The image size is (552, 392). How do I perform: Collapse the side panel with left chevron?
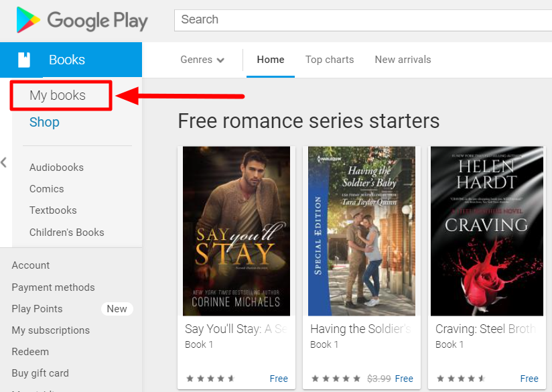point(4,162)
